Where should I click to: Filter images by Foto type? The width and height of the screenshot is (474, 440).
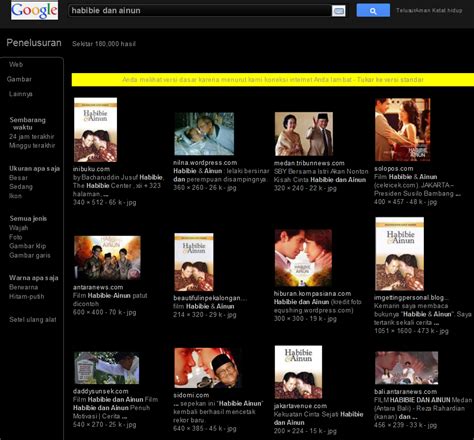coord(15,237)
